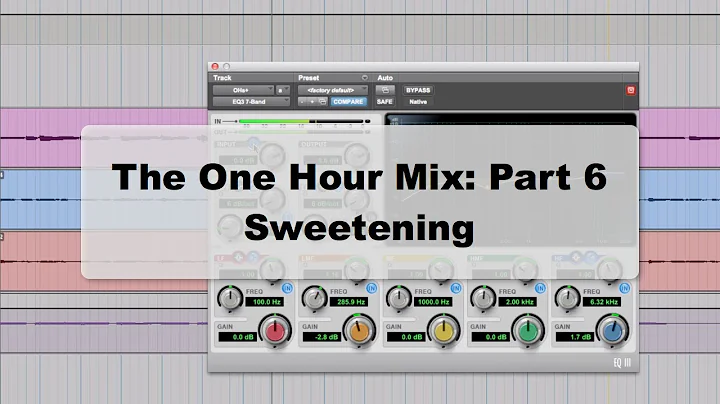Click the blue gain knob
Image resolution: width=720 pixels, height=404 pixels.
613,331
